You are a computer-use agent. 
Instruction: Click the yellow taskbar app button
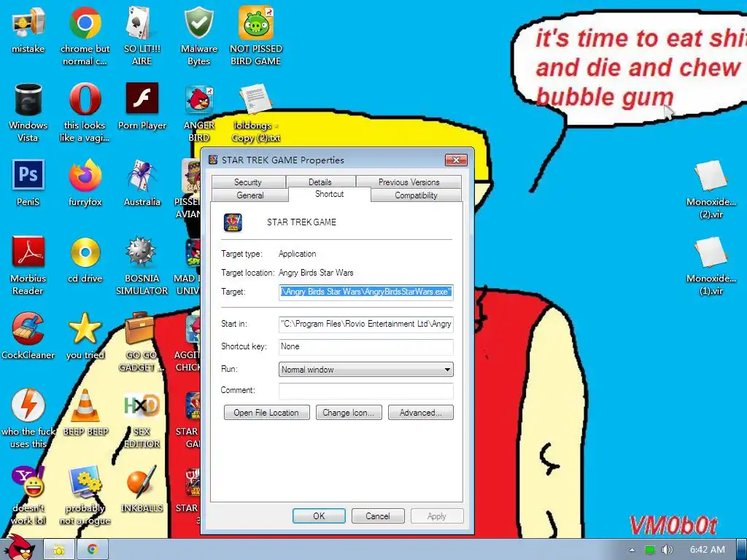[59, 550]
